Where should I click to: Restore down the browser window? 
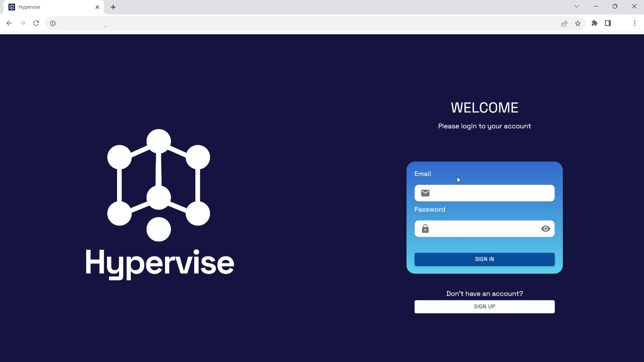pos(615,6)
